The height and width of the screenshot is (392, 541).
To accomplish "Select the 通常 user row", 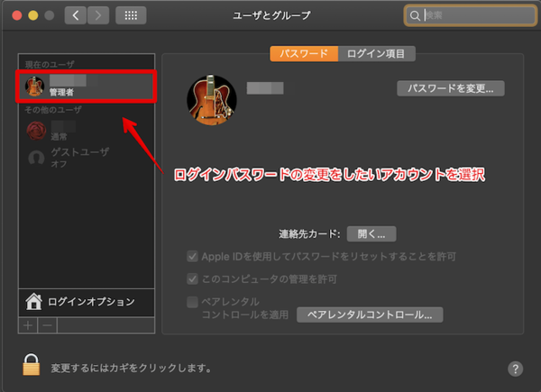I will pos(87,131).
